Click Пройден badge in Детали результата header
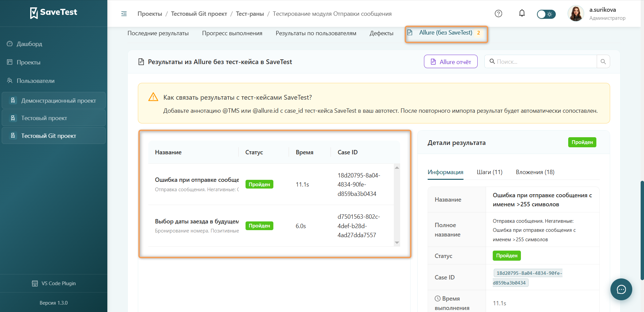This screenshot has width=644, height=312. click(x=582, y=142)
